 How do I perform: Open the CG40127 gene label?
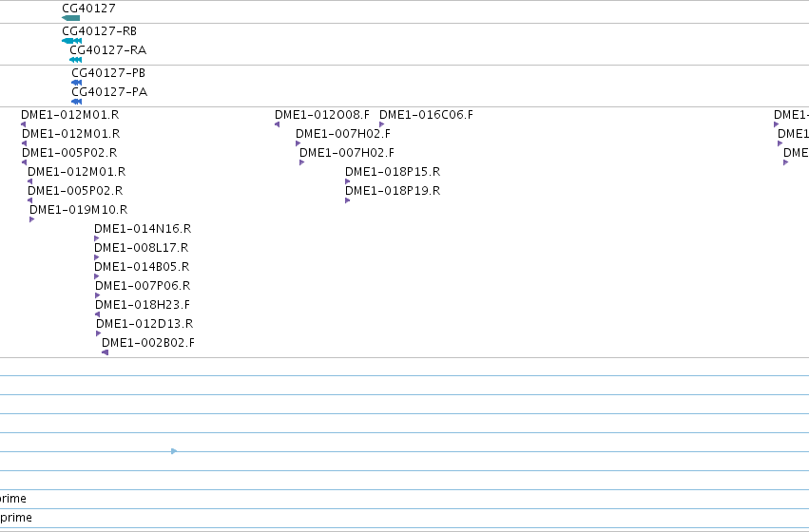88,9
